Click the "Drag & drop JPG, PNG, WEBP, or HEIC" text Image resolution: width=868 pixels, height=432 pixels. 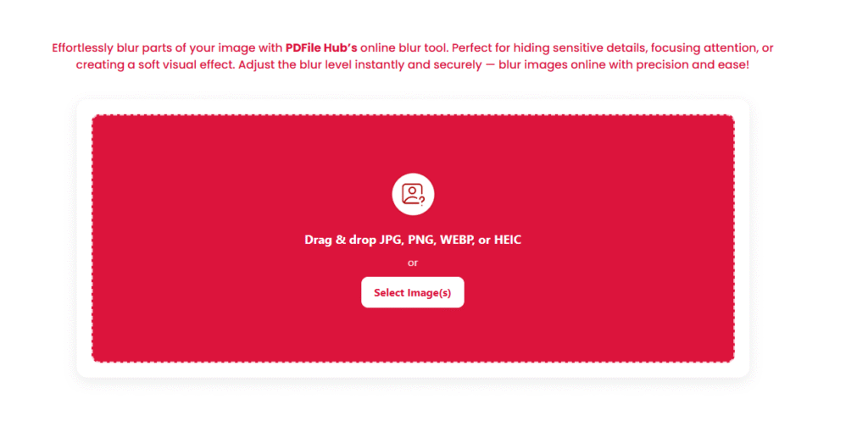[x=413, y=240]
